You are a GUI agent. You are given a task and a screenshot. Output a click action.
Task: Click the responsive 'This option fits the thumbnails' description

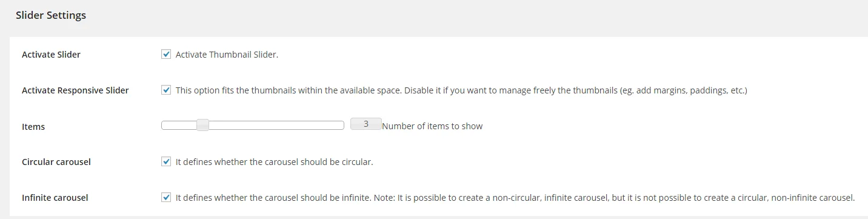[461, 90]
